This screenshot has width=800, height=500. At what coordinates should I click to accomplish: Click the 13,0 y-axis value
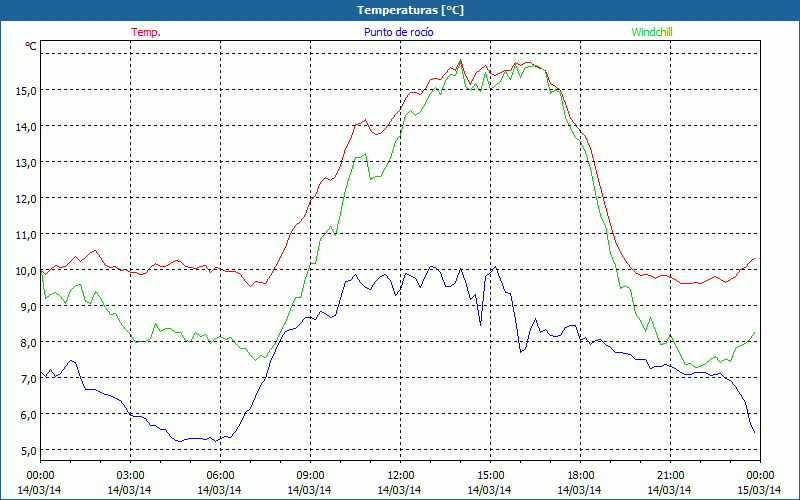click(x=26, y=163)
